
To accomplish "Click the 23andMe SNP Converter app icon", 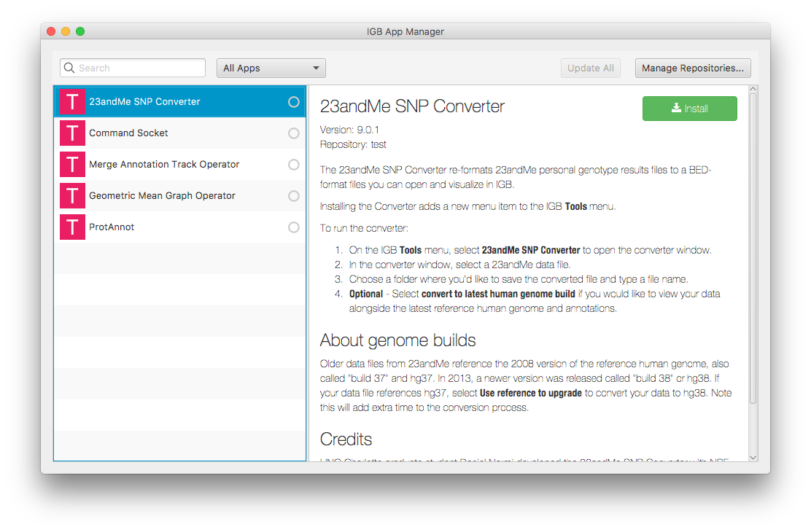I will pos(72,102).
